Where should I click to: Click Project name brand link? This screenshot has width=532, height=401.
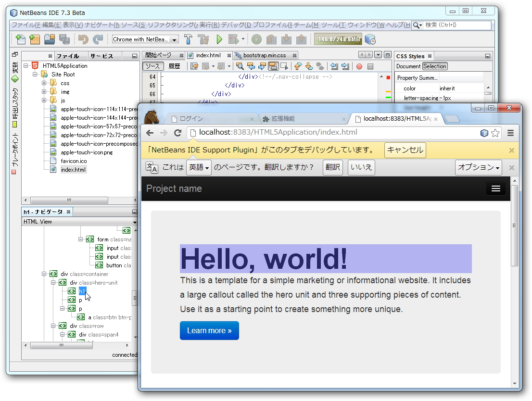coord(174,188)
